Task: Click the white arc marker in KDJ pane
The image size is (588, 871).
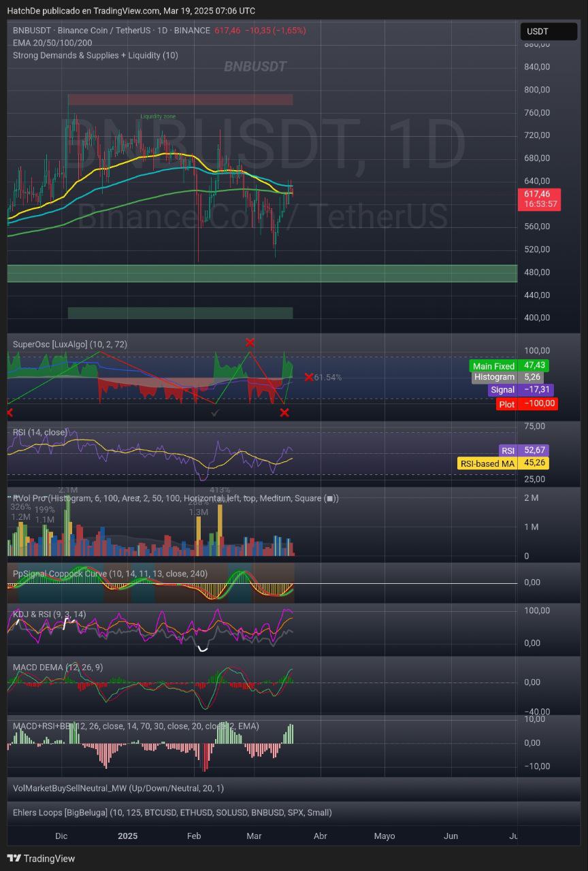Action: click(202, 649)
